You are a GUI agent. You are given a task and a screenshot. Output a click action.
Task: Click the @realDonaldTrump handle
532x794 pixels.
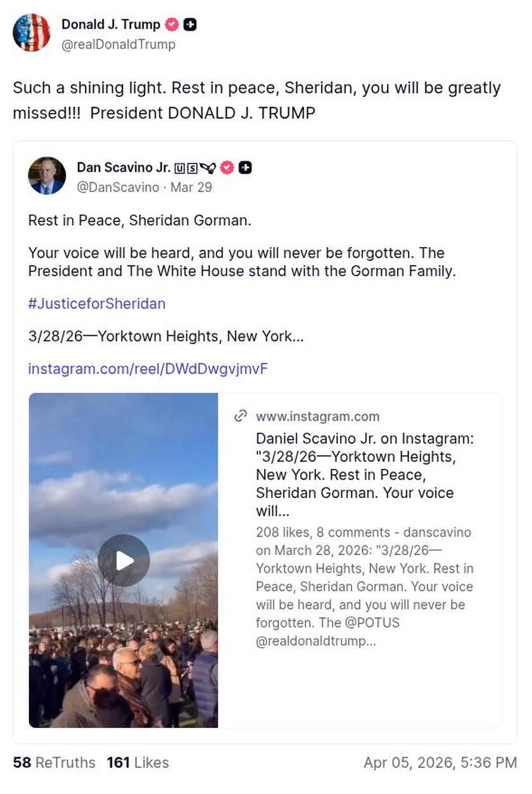tap(118, 44)
